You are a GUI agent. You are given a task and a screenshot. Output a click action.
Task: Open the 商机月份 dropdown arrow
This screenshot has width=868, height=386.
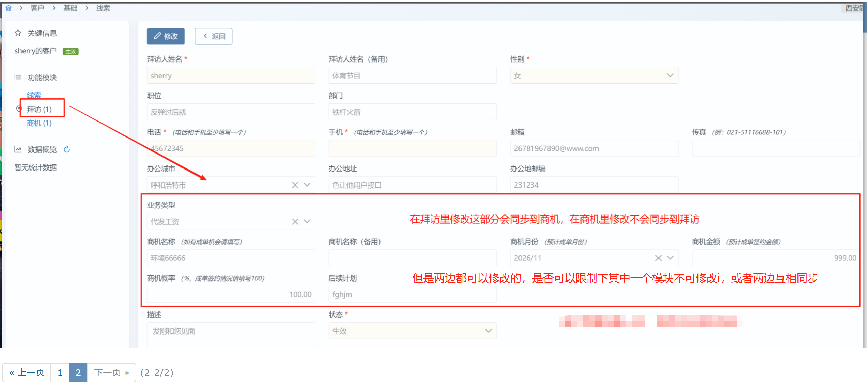[670, 258]
